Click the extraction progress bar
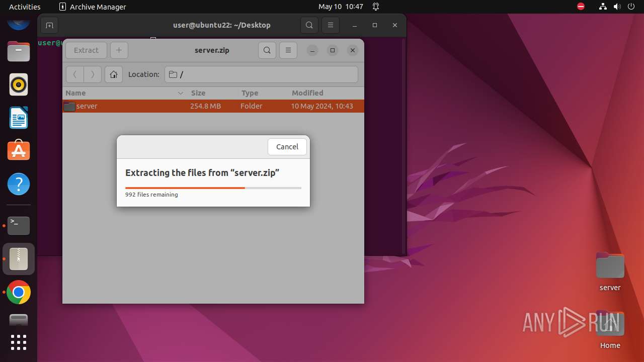Screen dimensions: 644x362 coord(213,188)
